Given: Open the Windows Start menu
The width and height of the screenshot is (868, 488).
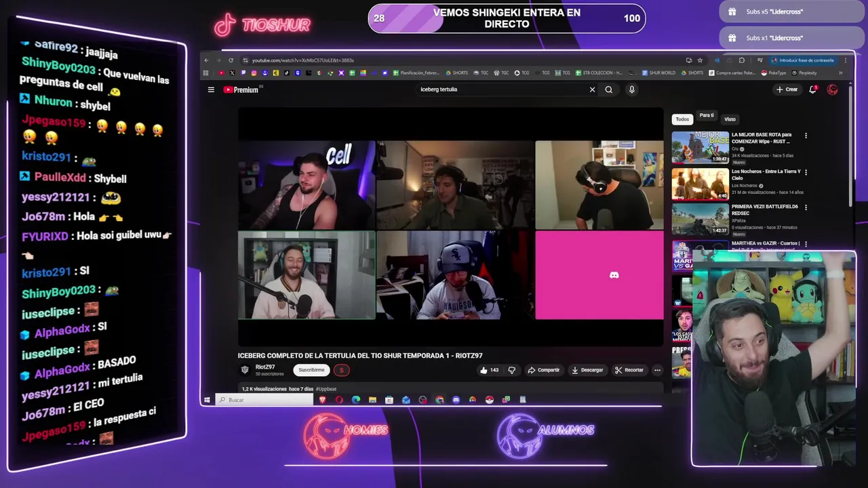Looking at the screenshot, I should point(207,400).
